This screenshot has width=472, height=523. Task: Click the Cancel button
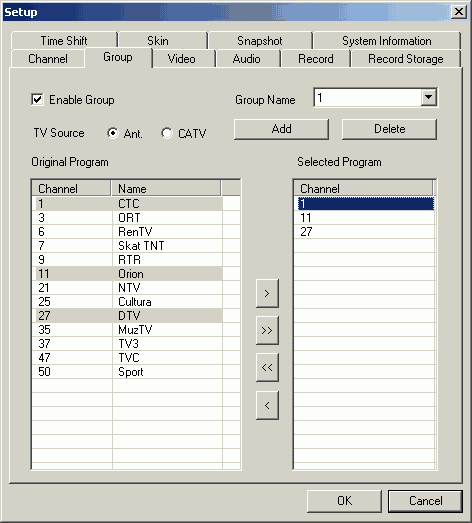coord(425,501)
